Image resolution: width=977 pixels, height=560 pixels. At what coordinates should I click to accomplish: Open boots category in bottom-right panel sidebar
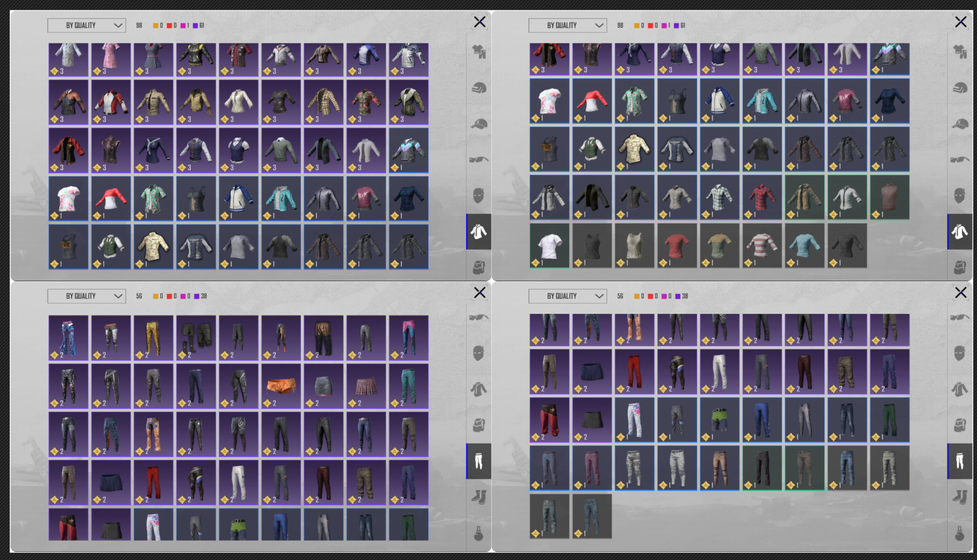coord(960,497)
